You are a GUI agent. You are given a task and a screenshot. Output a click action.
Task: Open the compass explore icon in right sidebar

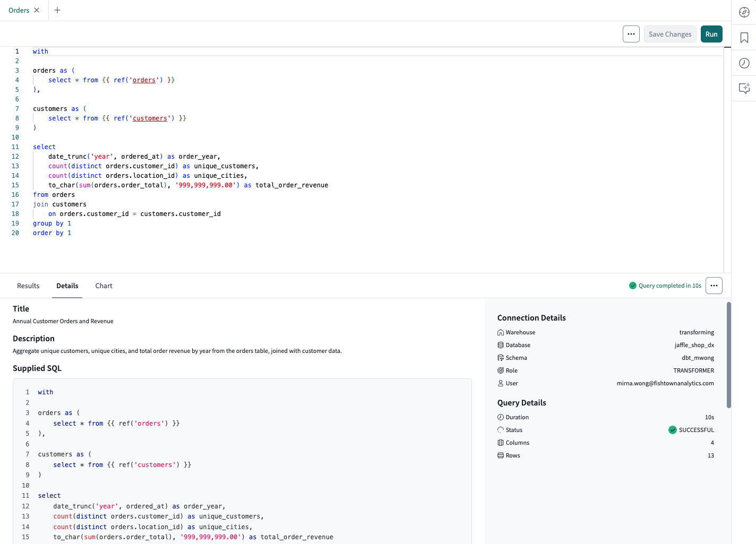pyautogui.click(x=744, y=12)
